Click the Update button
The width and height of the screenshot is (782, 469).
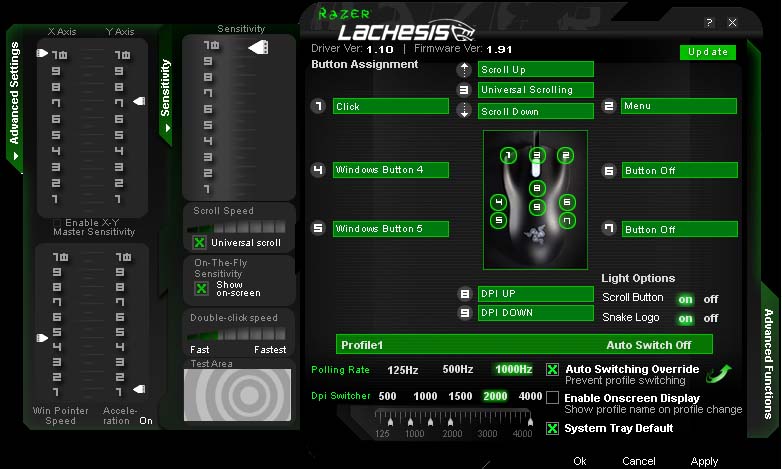coord(707,52)
